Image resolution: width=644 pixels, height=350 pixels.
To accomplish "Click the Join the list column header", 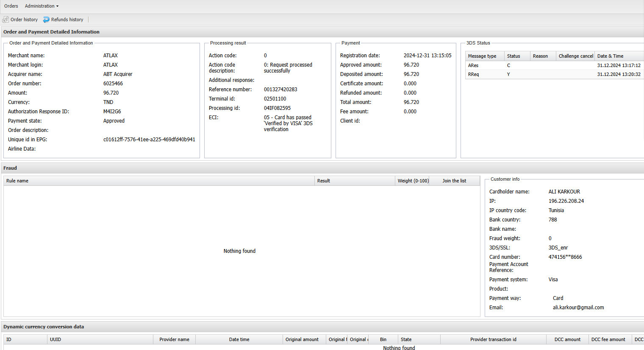I will [454, 181].
